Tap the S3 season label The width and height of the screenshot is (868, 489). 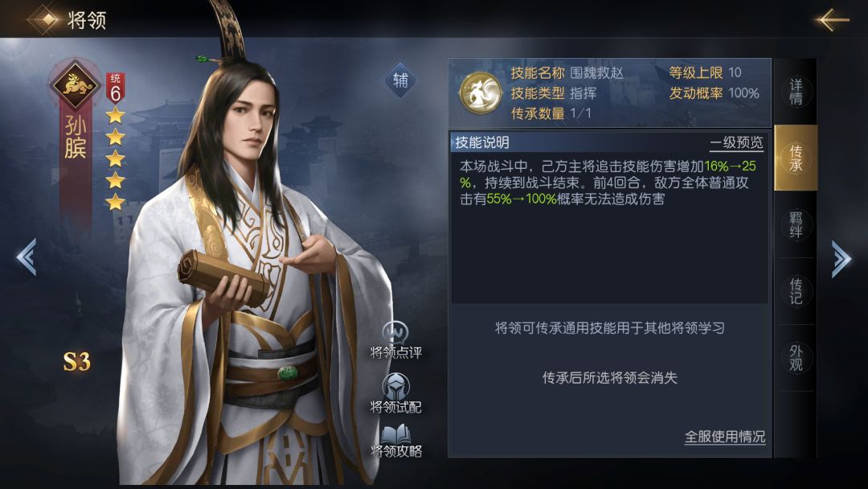coord(76,362)
